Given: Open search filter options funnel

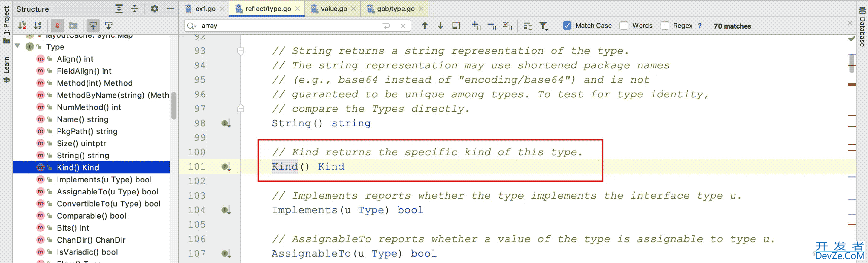Looking at the screenshot, I should coord(543,26).
